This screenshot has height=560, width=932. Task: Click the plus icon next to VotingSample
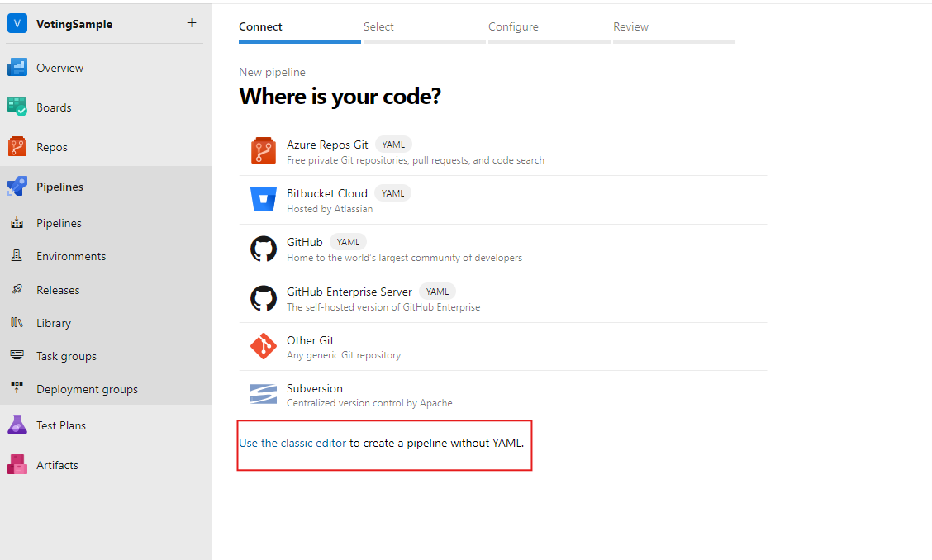(x=192, y=23)
